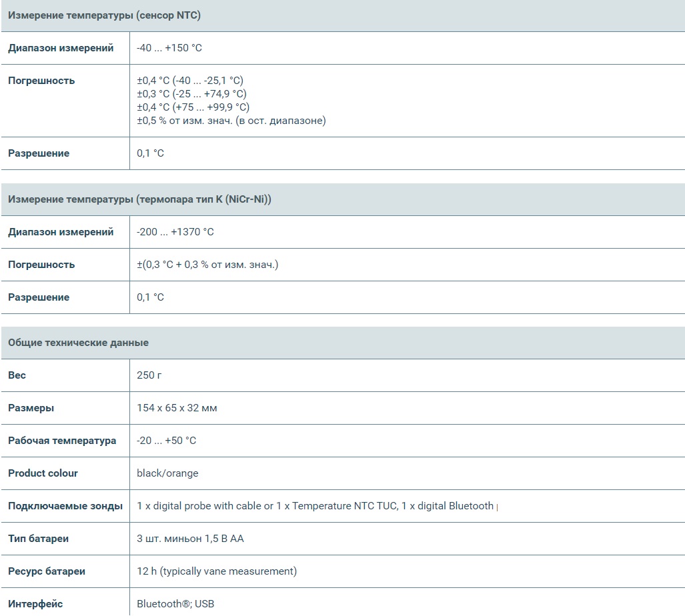This screenshot has width=685, height=616.
Task: Click the dimensions value 154 x 65 x 32 мм
Action: [x=177, y=408]
